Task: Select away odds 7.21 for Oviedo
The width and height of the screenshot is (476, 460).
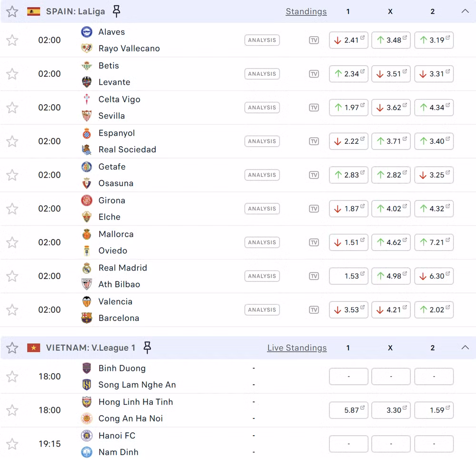Action: click(434, 242)
